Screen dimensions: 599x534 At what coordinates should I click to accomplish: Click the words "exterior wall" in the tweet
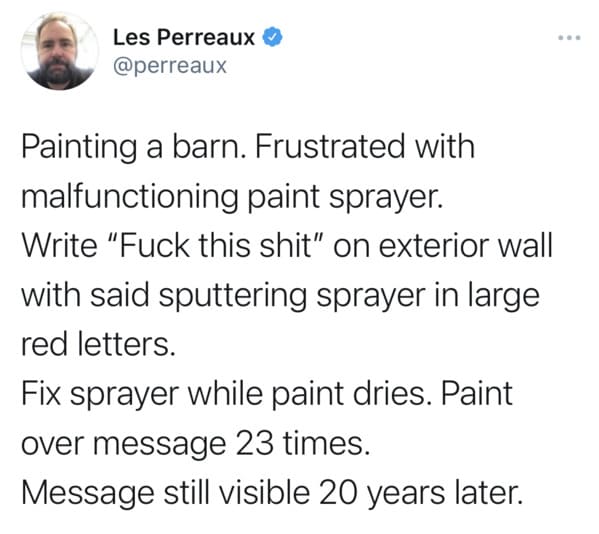coord(465,245)
